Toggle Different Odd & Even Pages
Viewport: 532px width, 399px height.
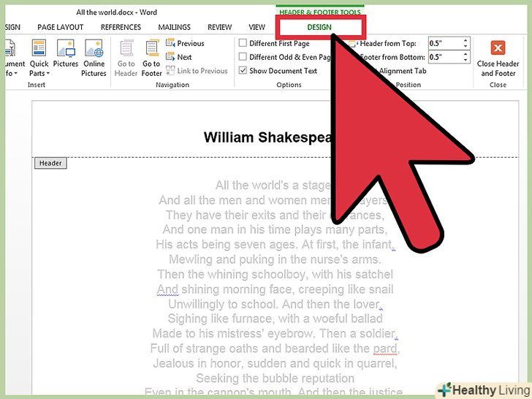click(243, 57)
